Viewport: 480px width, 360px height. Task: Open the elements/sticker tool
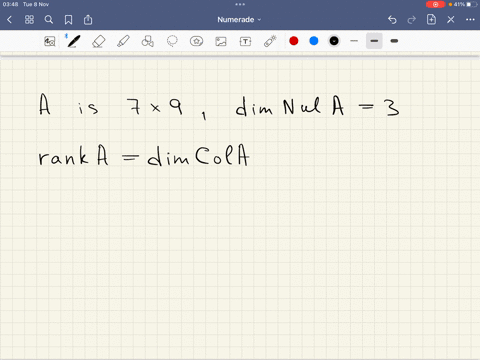pos(196,41)
